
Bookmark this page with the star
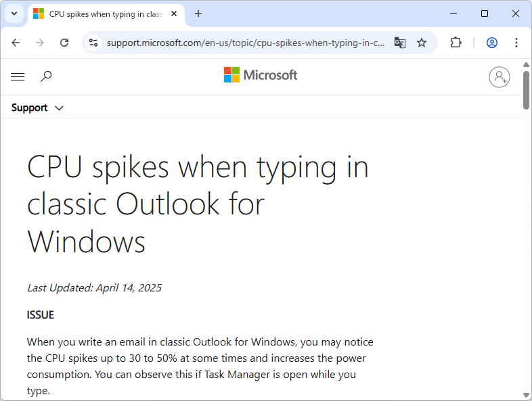coord(422,43)
